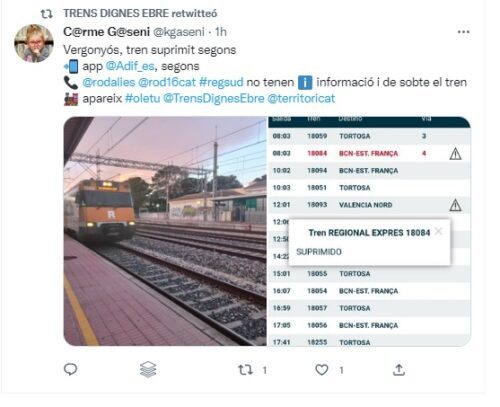This screenshot has width=500, height=407.
Task: Open the @rodalies mention link
Action: tap(109, 82)
